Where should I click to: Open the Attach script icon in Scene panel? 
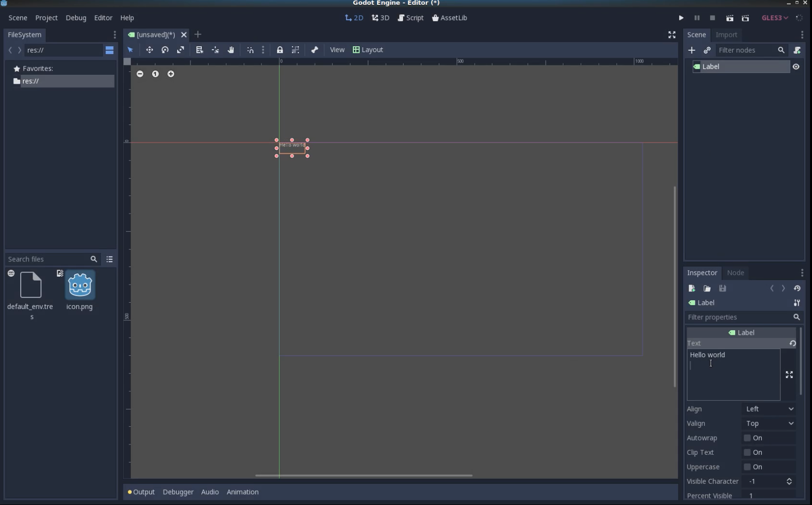(x=798, y=50)
